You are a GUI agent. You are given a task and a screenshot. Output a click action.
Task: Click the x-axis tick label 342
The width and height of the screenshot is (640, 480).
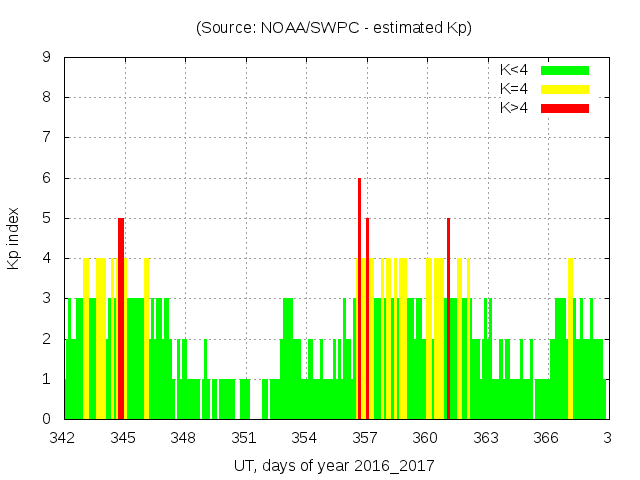[x=63, y=437]
